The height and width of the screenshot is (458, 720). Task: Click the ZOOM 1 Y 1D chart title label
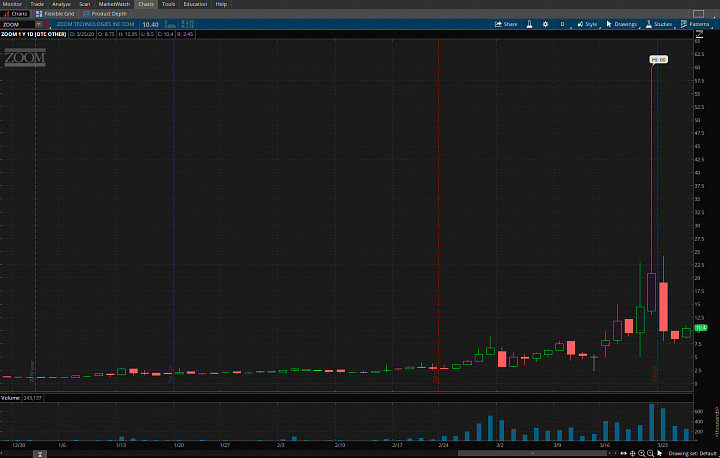pyautogui.click(x=34, y=34)
